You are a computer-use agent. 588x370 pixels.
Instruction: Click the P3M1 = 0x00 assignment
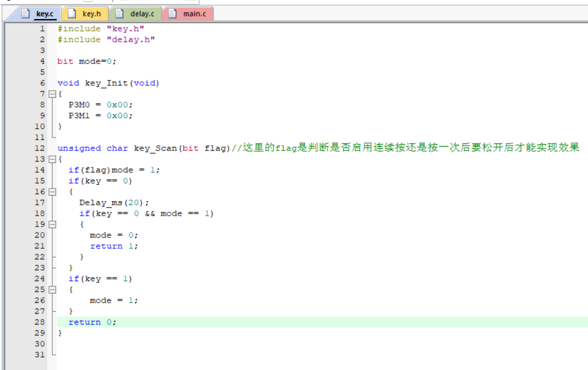pos(100,116)
